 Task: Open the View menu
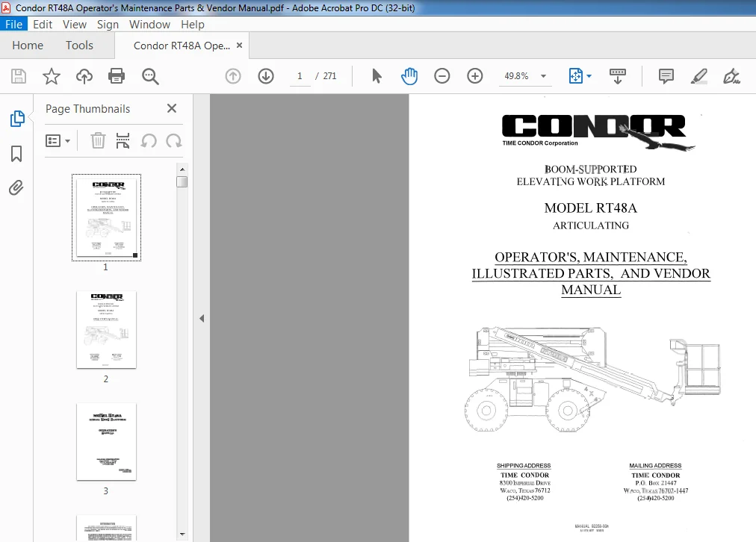pos(75,24)
